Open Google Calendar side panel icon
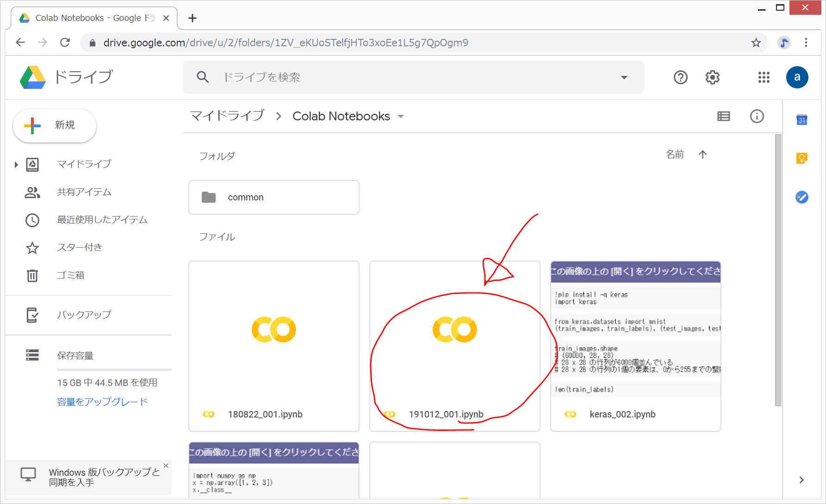 [801, 120]
